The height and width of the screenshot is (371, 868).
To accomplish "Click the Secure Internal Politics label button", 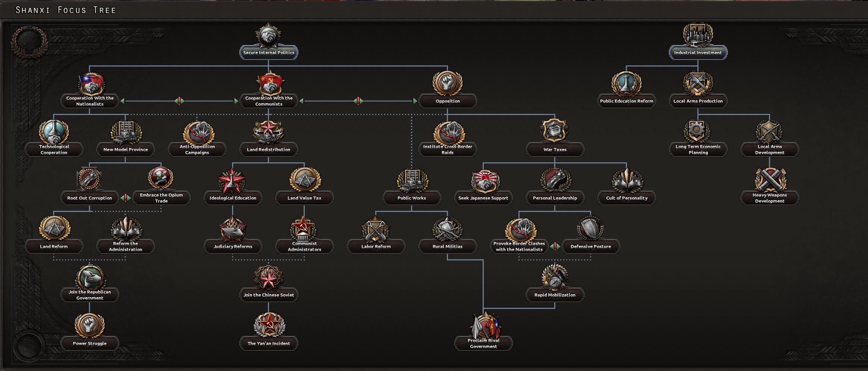I will [268, 53].
